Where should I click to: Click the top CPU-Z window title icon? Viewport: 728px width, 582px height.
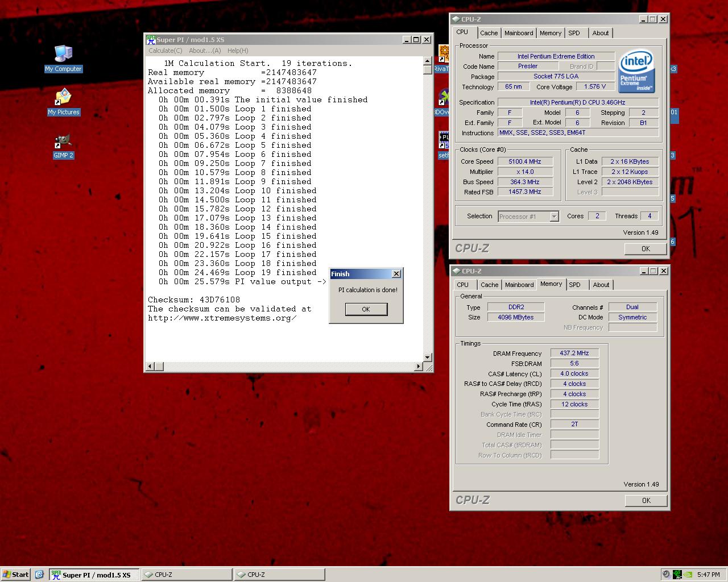[456, 19]
